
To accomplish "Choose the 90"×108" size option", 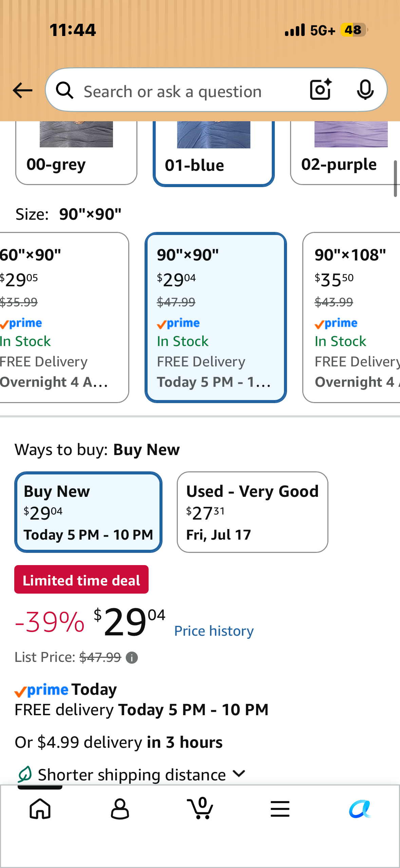I will pos(351,318).
